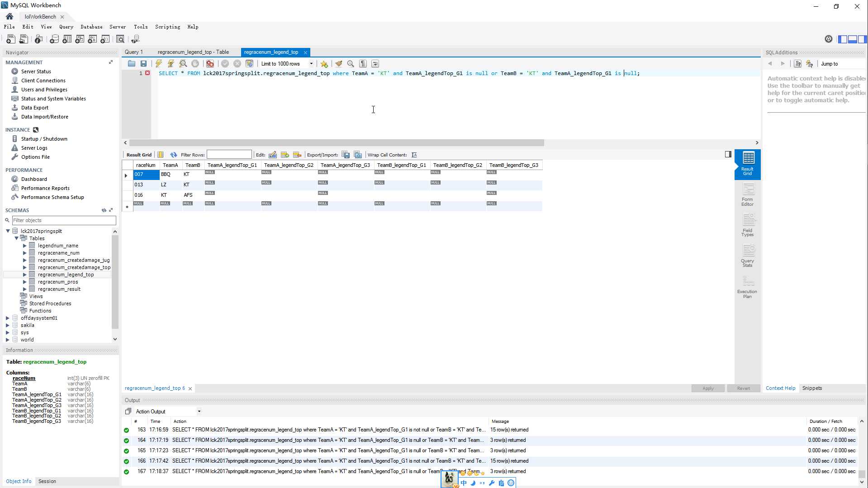
Task: Beautify the SQL query (broom icon)
Action: tap(338, 64)
